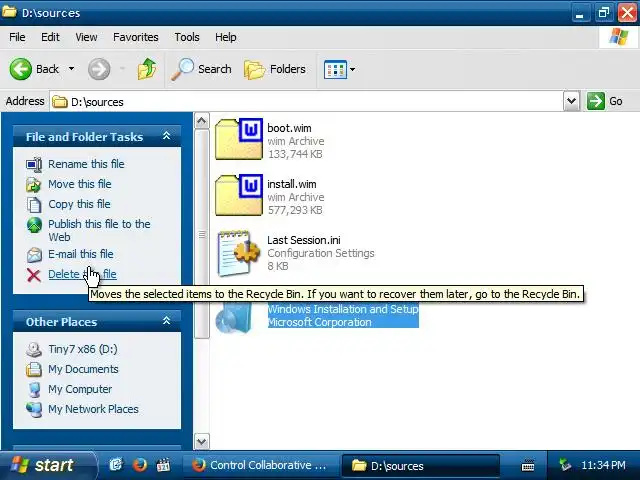640x480 pixels.
Task: Open My Network Places link
Action: (93, 409)
